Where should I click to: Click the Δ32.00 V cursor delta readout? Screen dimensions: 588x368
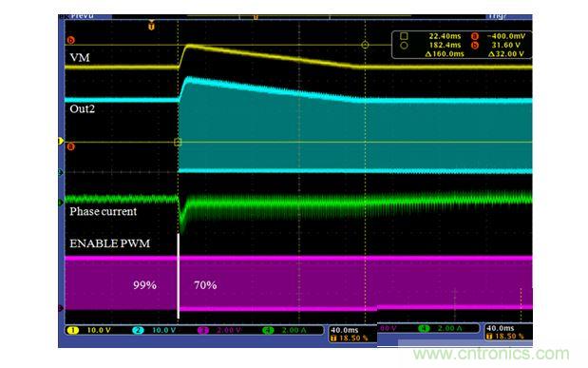coord(506,53)
